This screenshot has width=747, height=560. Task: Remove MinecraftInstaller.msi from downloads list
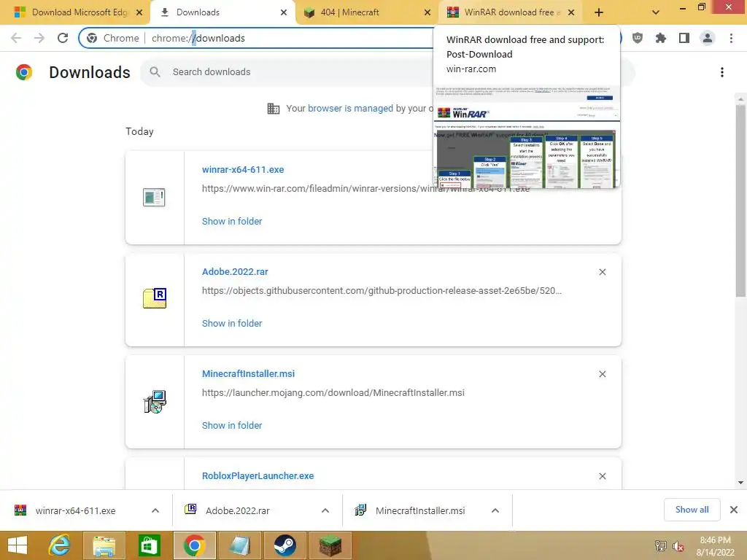click(602, 374)
